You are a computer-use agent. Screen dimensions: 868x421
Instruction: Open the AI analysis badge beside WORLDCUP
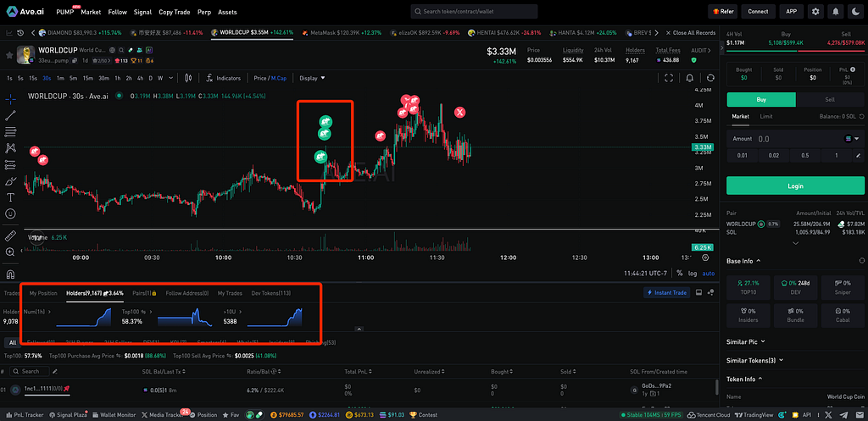(149, 50)
